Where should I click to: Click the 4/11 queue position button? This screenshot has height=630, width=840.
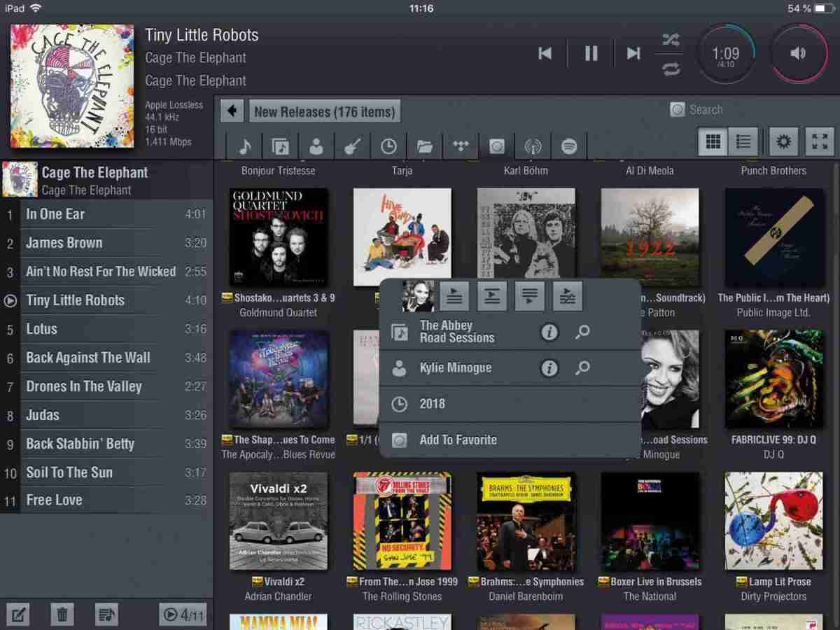coord(183,615)
